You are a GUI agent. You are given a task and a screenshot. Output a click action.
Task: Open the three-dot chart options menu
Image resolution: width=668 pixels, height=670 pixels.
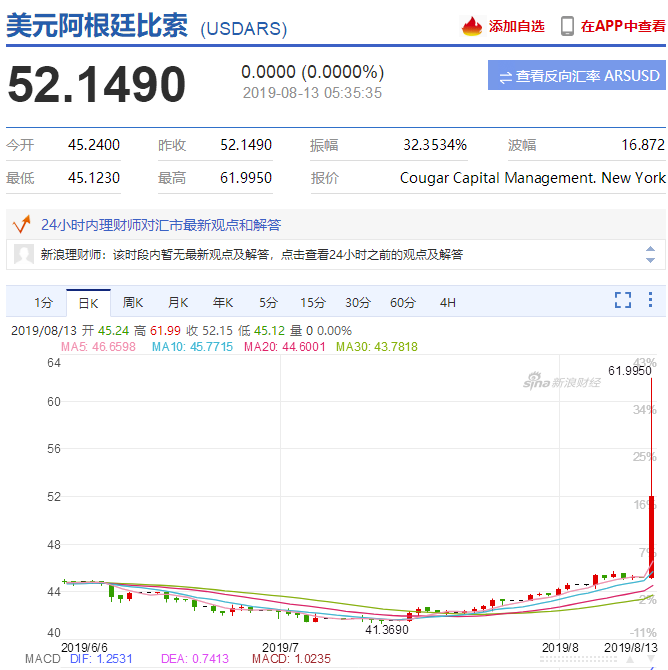point(652,300)
